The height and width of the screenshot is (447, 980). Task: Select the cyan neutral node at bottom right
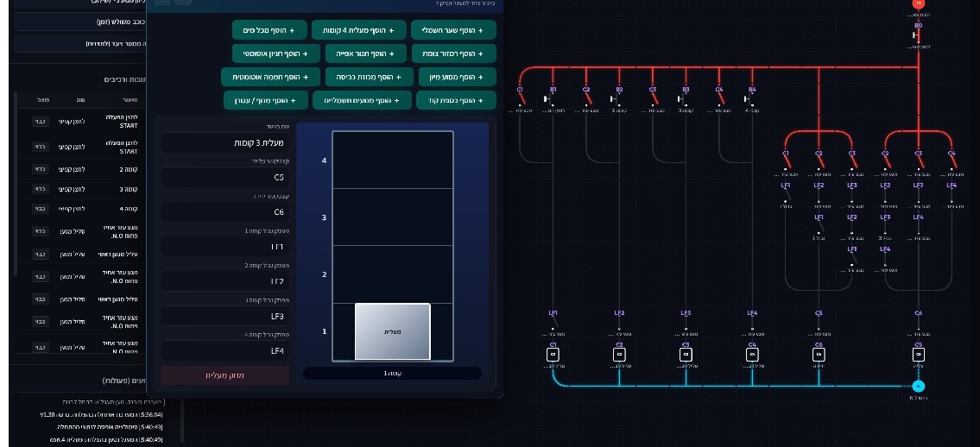click(918, 387)
